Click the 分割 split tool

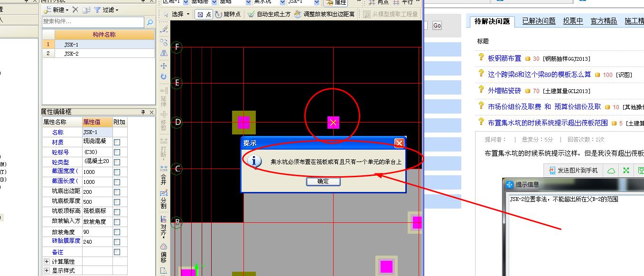[x=164, y=200]
